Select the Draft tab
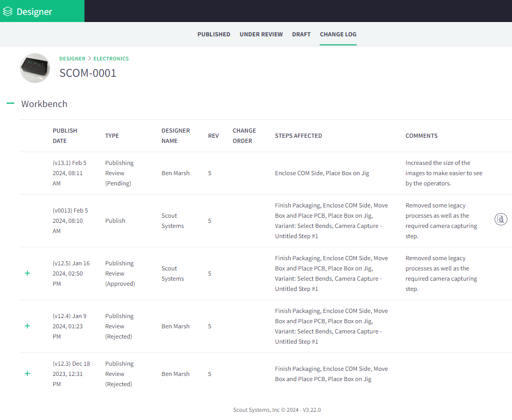 (x=301, y=34)
